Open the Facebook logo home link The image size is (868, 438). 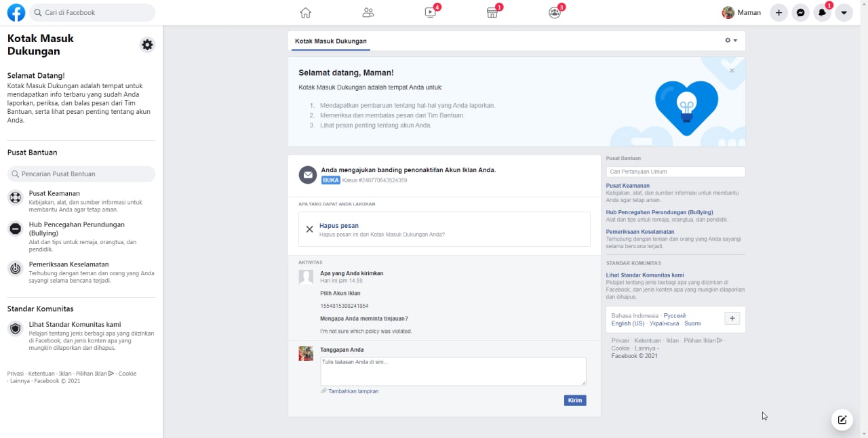(x=16, y=12)
